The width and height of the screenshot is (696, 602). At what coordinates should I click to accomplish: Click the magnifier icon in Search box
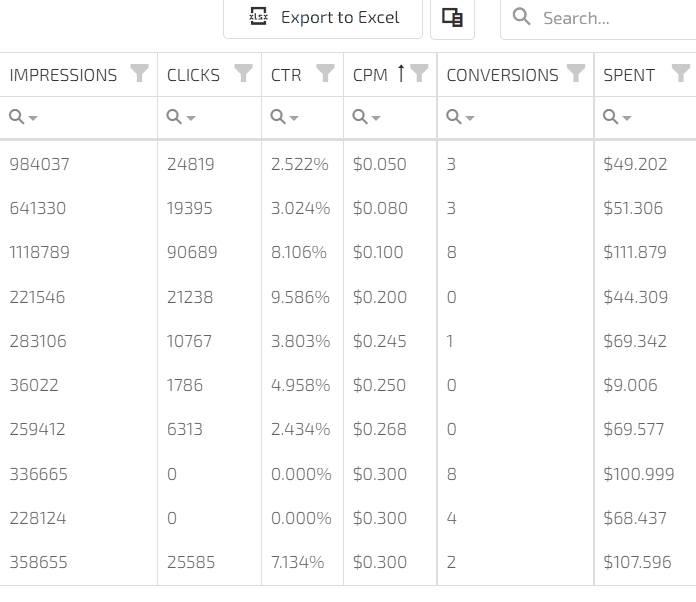(521, 18)
